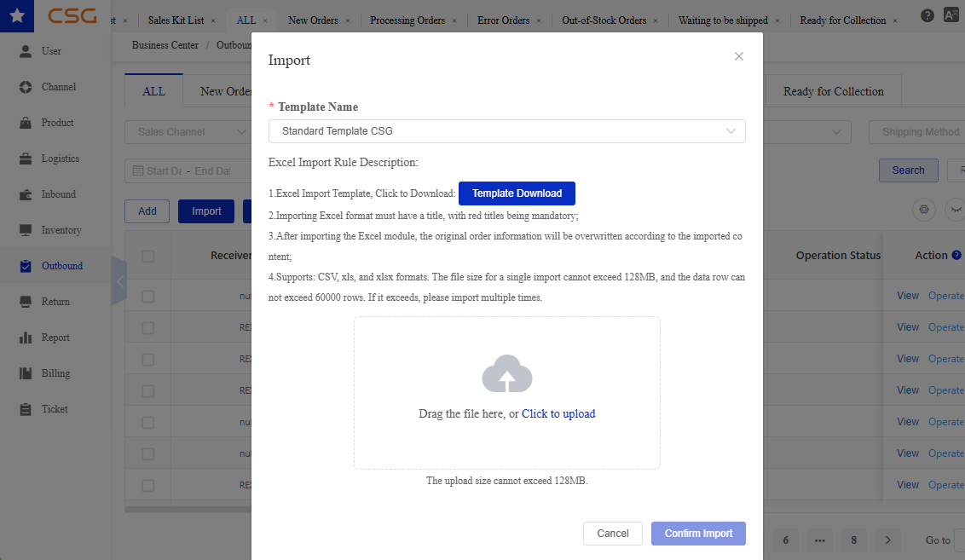Check the fourth order row checkbox
The image size is (965, 560).
pos(147,390)
